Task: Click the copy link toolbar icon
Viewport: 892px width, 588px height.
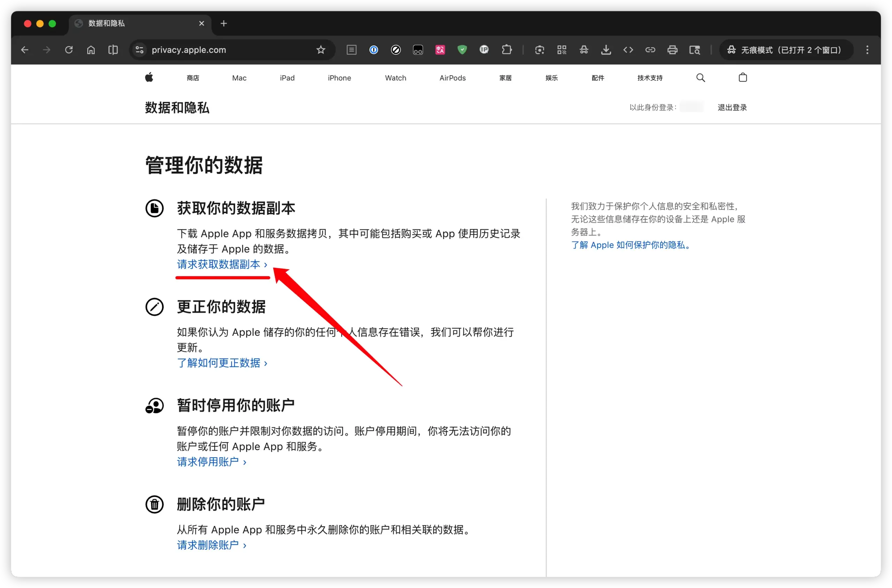Action: point(650,49)
